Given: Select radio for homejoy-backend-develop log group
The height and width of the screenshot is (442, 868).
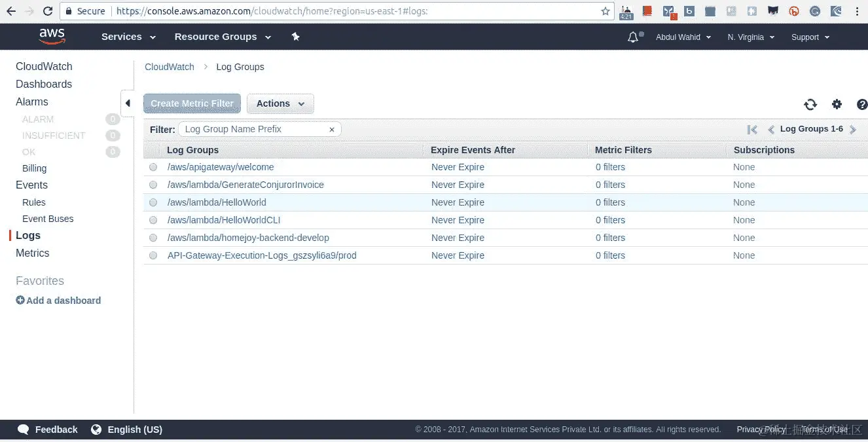Looking at the screenshot, I should 153,238.
